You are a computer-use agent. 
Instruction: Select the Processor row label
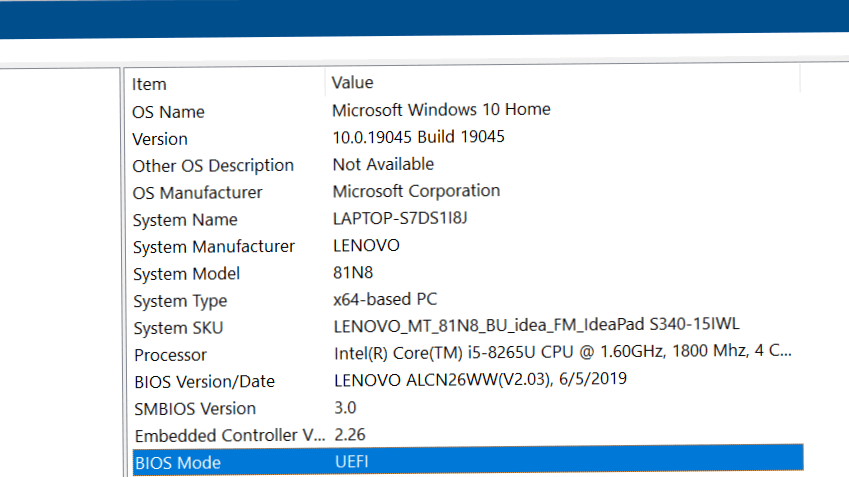pos(171,355)
